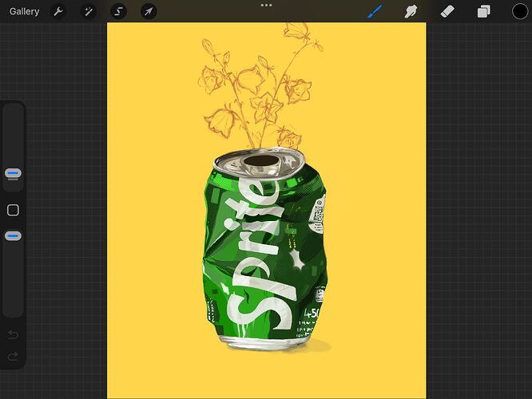Adjust the brush opacity slider handle
Image resolution: width=532 pixels, height=399 pixels.
pos(13,236)
